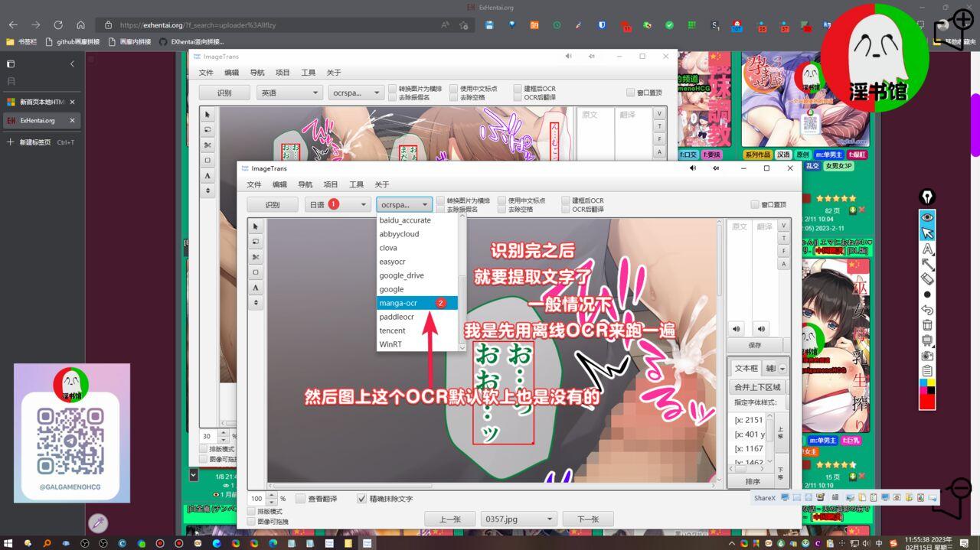Viewport: 980px width, 550px height.
Task: Click the 识别 button
Action: pyautogui.click(x=272, y=205)
